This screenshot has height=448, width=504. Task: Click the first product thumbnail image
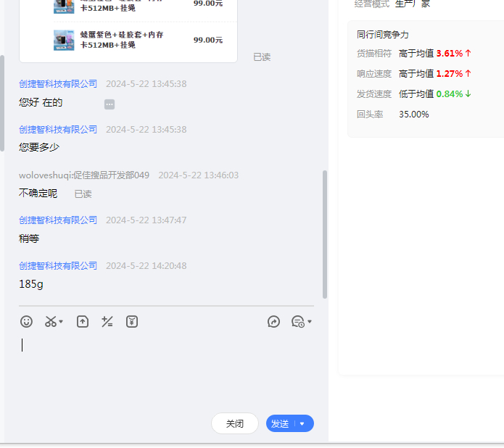point(64,5)
